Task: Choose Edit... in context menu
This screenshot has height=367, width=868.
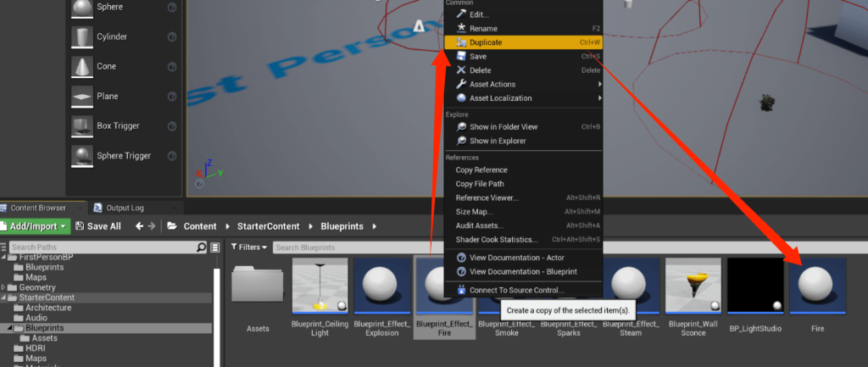Action: click(523, 14)
